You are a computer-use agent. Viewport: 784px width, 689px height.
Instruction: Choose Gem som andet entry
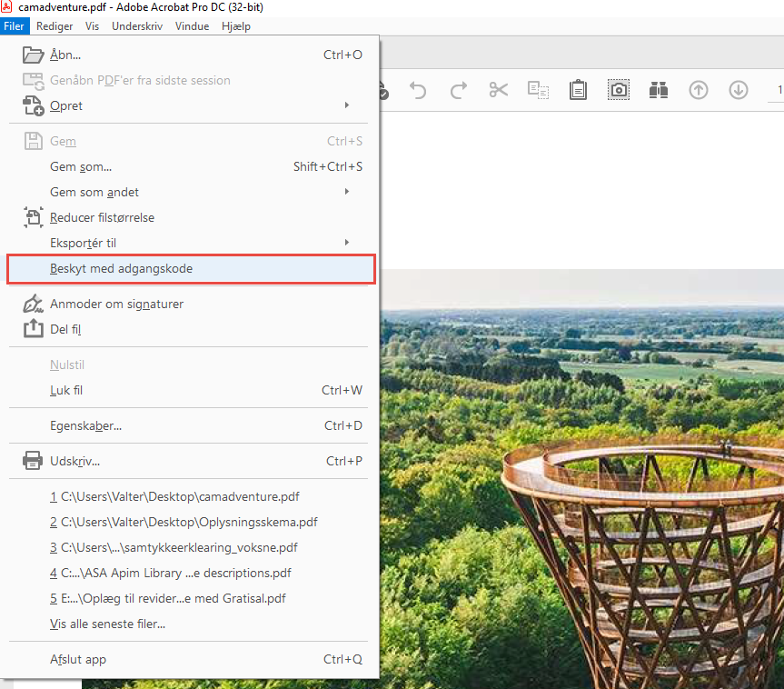pos(188,192)
